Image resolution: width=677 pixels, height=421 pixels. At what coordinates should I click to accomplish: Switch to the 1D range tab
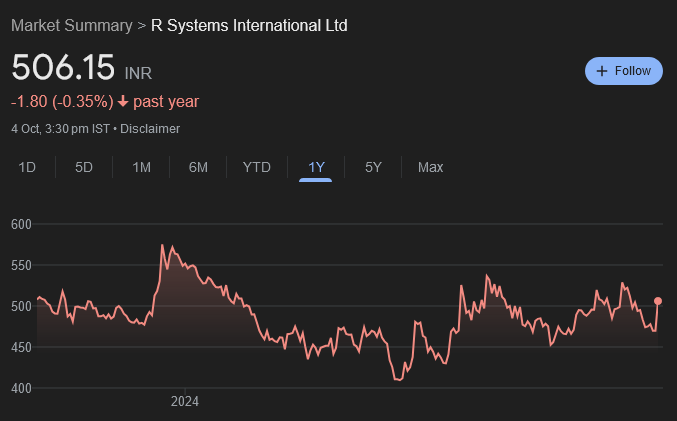pyautogui.click(x=27, y=167)
